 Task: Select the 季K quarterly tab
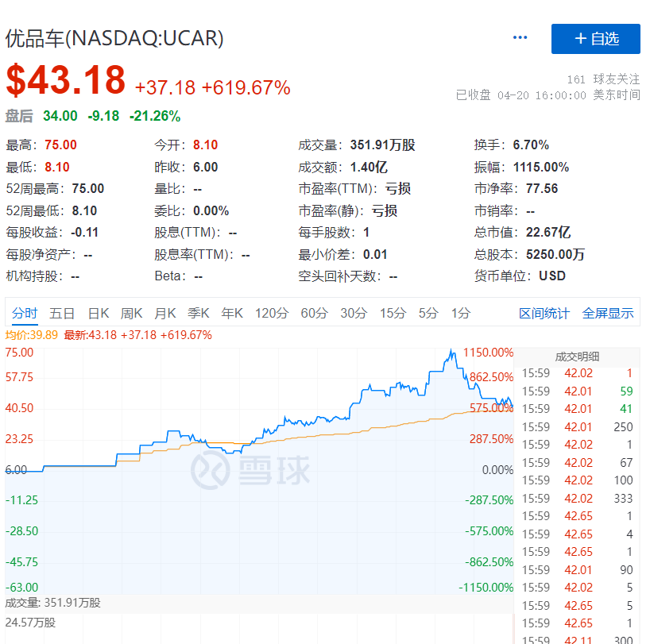coord(198,313)
